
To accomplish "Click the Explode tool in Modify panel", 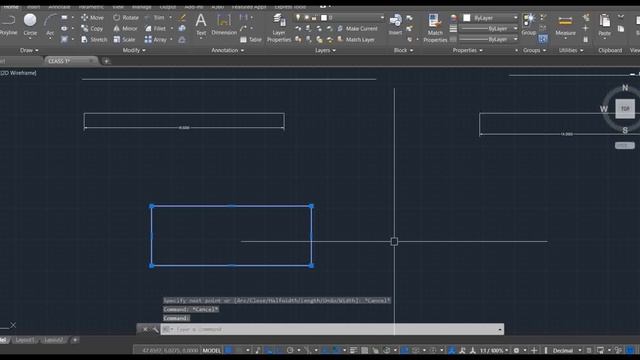I will [x=182, y=29].
